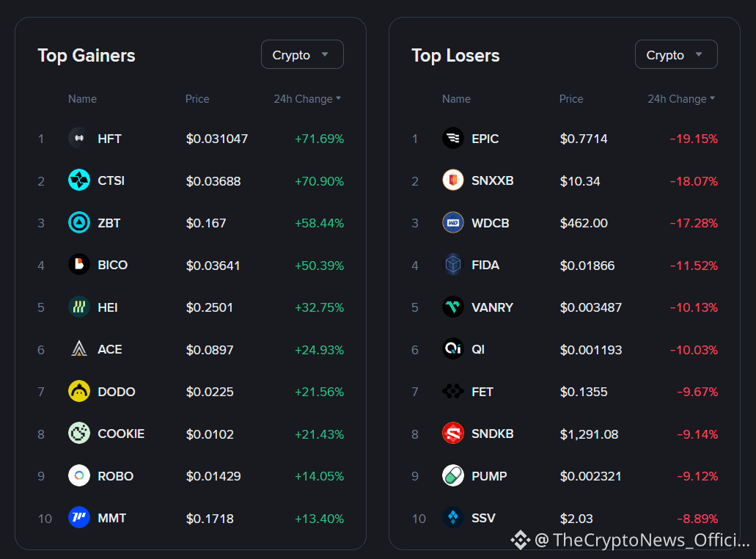The height and width of the screenshot is (559, 756).
Task: Open the Crypto dropdown in Top Losers
Action: (676, 54)
